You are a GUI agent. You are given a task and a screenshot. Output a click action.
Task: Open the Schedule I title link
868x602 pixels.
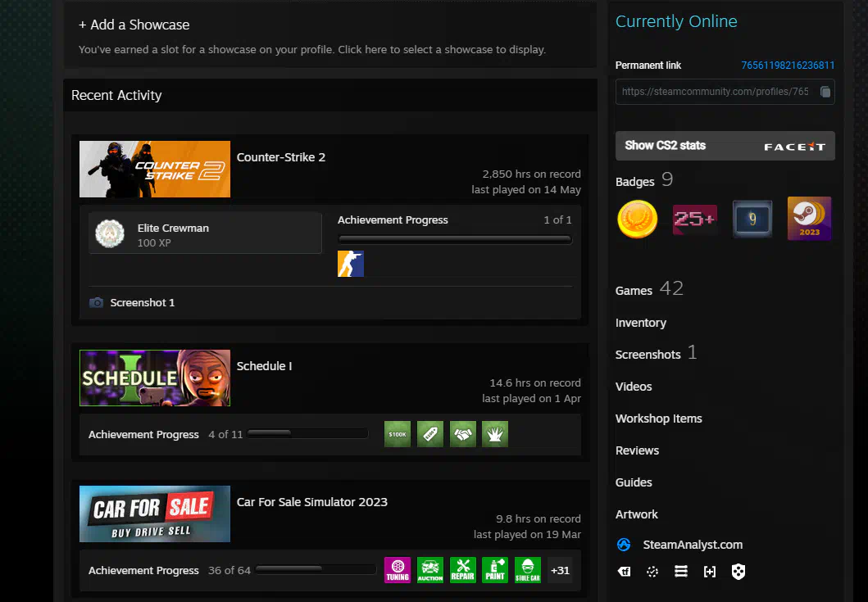[264, 366]
